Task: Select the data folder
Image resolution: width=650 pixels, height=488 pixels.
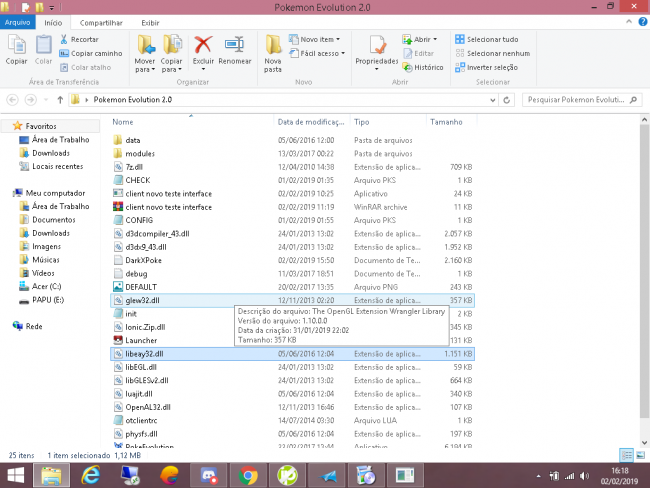Action: coord(292,140)
